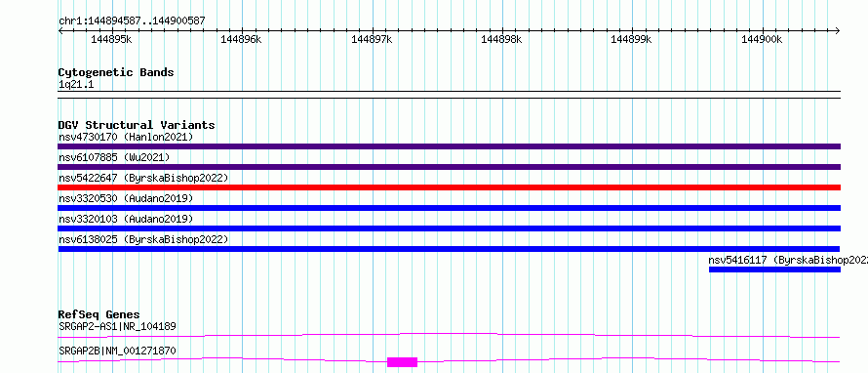Open the nsv6138025 (ByrskaBishop2022) variant label
This screenshot has width=868, height=373.
[143, 239]
